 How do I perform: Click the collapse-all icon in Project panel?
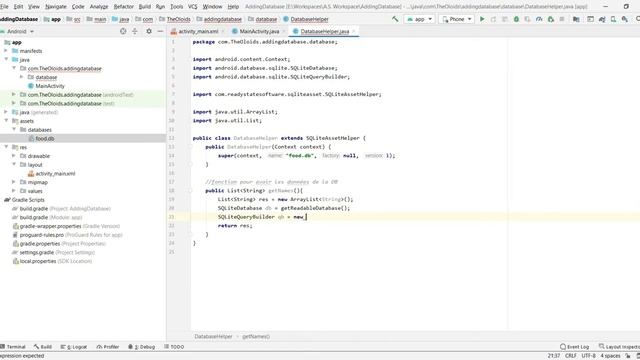pos(135,31)
